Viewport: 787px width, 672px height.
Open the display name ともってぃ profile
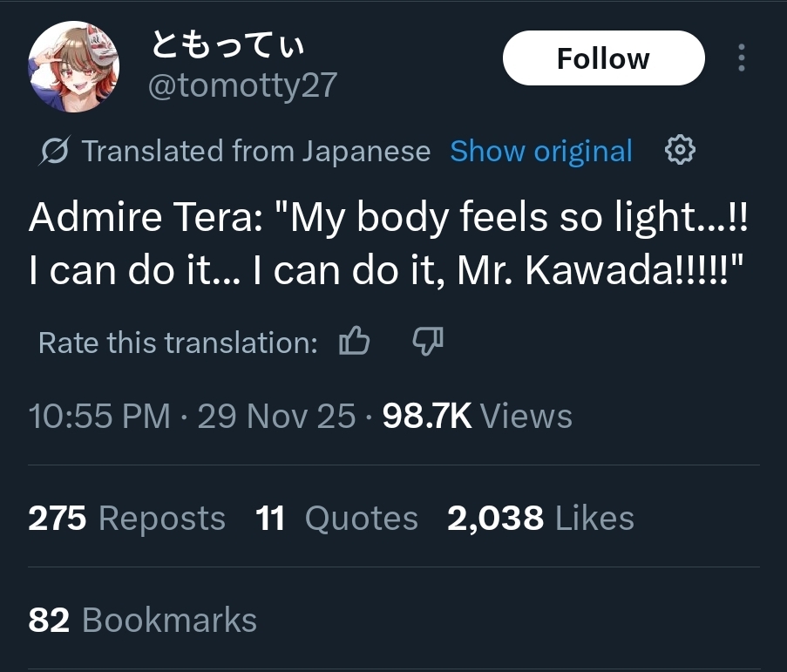pos(227,44)
